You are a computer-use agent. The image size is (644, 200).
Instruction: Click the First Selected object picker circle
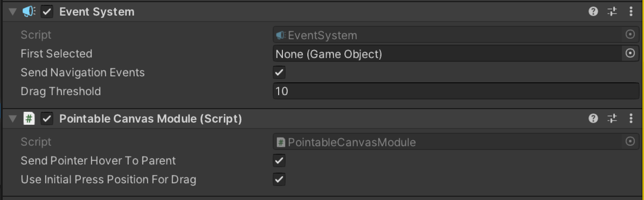tap(630, 53)
